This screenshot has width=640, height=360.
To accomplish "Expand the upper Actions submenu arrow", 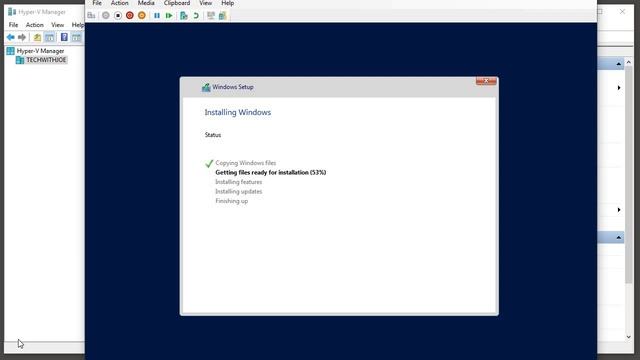I will click(x=619, y=88).
